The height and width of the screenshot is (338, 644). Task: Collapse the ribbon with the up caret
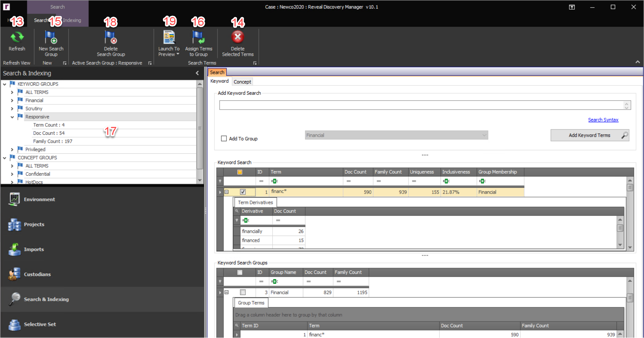pyautogui.click(x=637, y=62)
